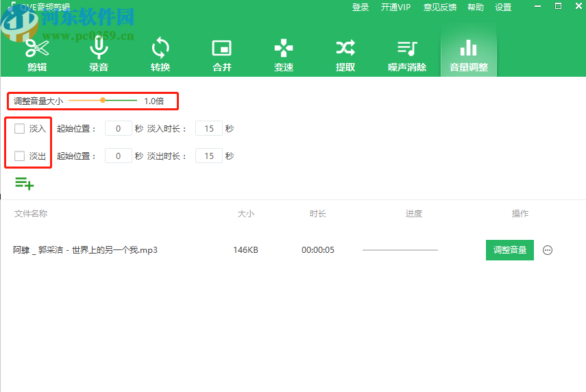Screen dimensions: 586x392
Task: Select the 音量调整 volume adjust tab
Action: tap(469, 50)
